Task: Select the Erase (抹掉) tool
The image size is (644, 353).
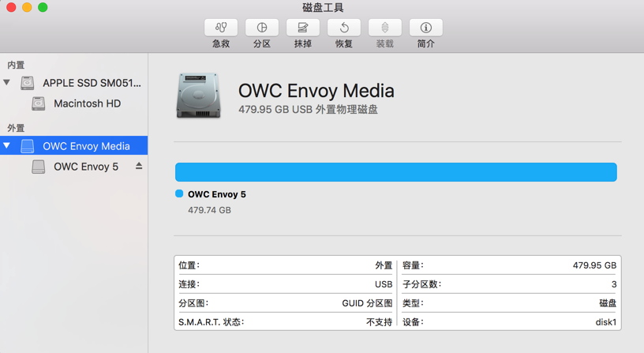Action: (303, 28)
